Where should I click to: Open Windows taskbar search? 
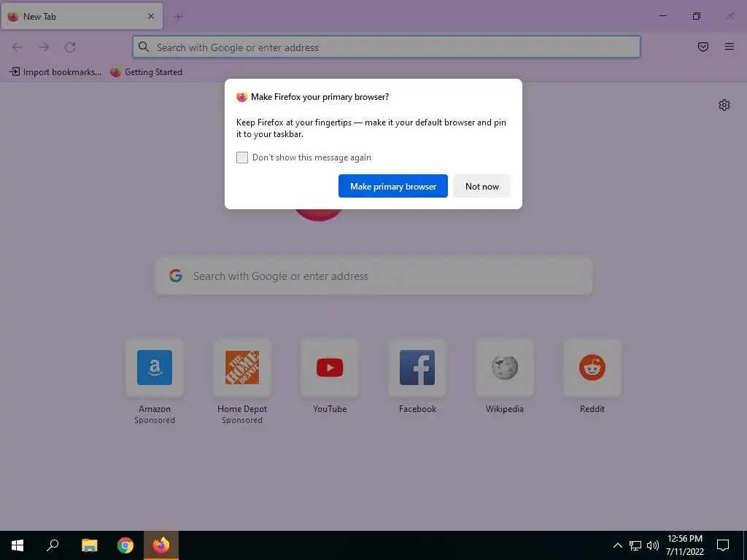point(53,545)
